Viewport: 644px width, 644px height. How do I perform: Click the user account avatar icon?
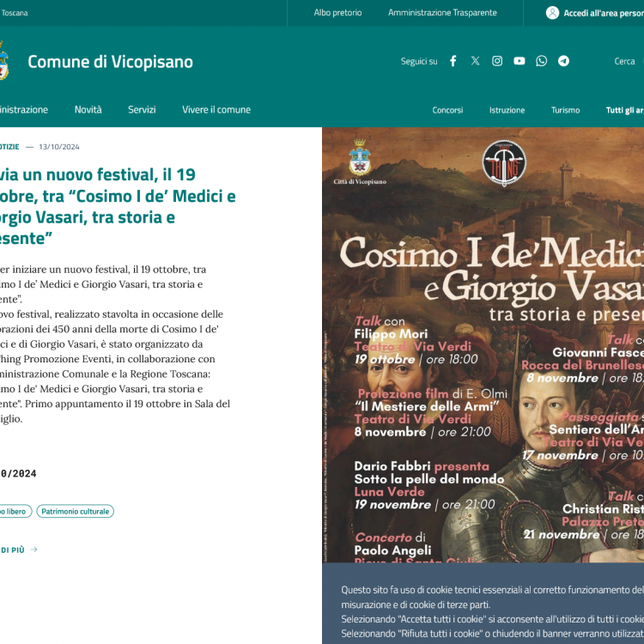coord(552,13)
